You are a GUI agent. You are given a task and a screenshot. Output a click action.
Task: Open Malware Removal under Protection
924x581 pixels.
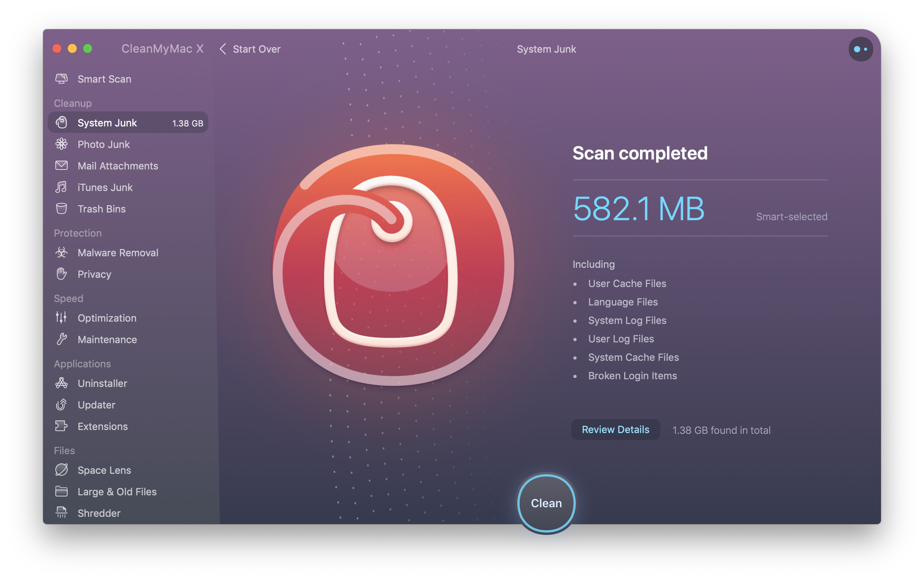[x=118, y=252]
